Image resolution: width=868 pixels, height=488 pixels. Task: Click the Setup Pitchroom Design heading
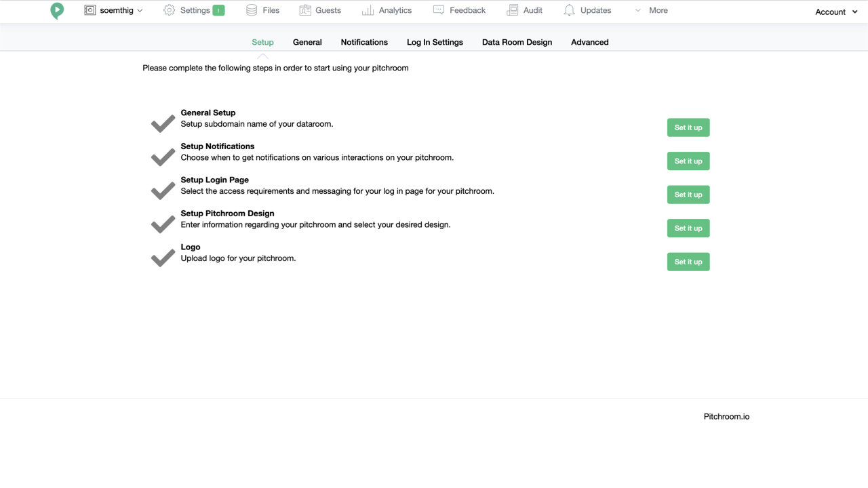228,213
